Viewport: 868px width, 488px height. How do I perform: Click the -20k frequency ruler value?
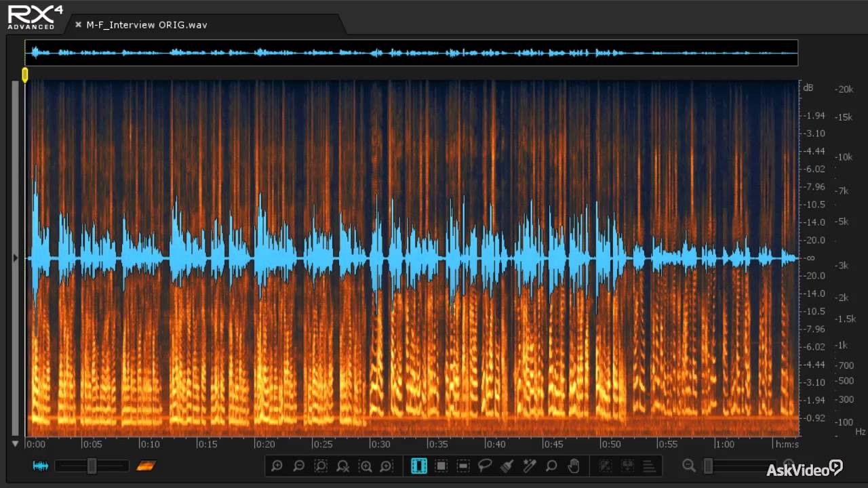(x=844, y=89)
